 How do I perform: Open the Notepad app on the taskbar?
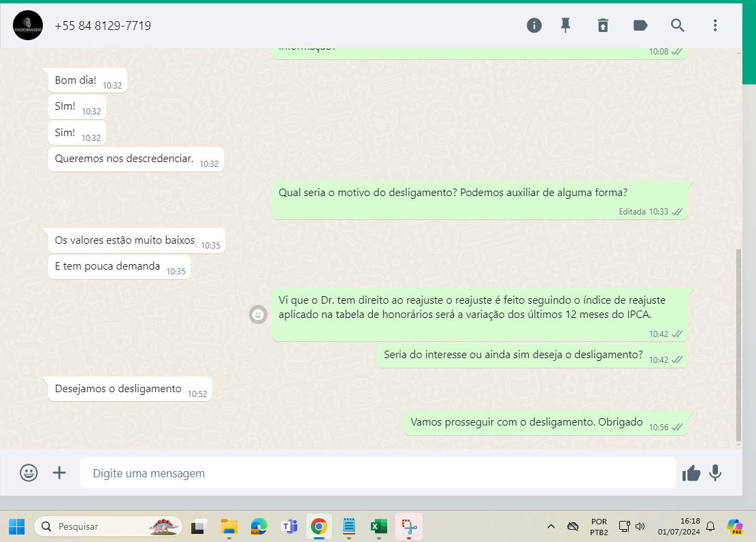pos(349,526)
